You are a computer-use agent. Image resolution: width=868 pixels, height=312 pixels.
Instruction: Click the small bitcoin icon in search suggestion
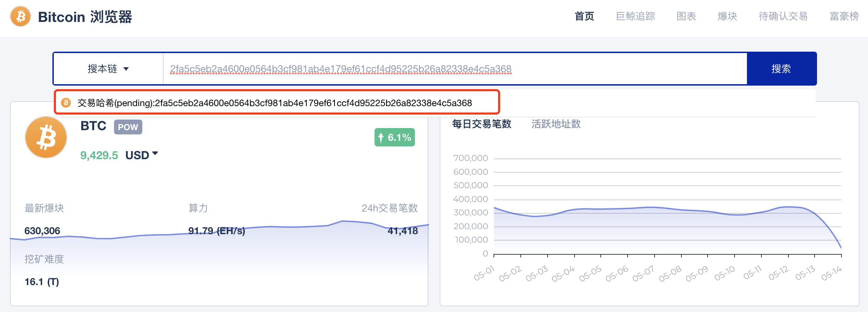click(66, 103)
